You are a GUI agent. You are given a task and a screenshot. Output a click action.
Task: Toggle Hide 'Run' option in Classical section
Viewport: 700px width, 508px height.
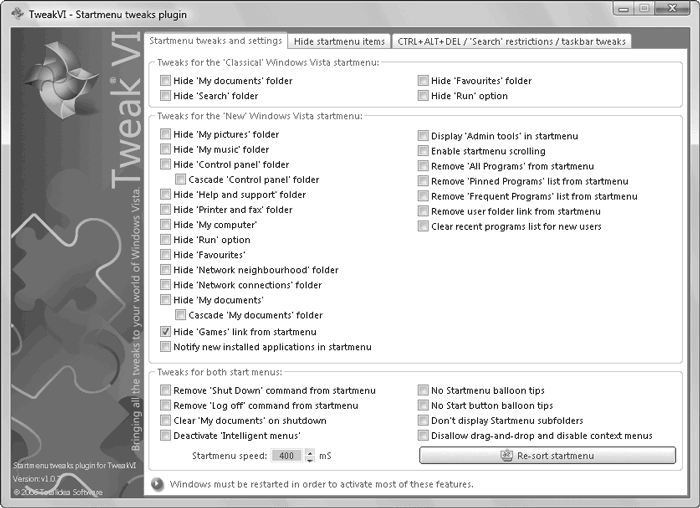423,96
